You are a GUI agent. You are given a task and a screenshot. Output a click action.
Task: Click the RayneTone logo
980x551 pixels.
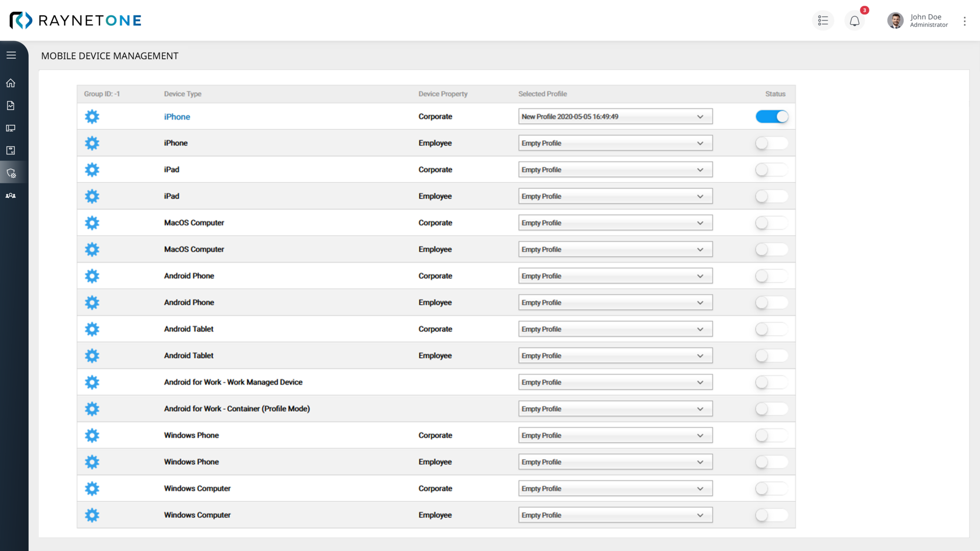[x=76, y=21]
